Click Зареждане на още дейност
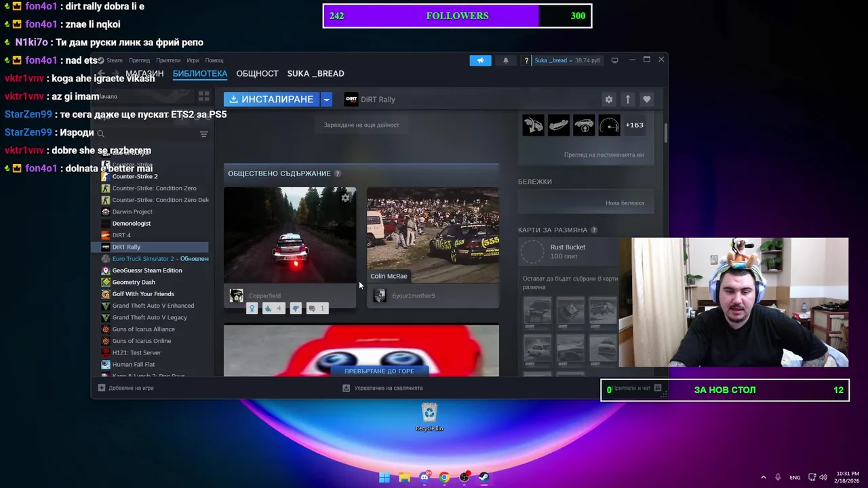 [x=361, y=125]
